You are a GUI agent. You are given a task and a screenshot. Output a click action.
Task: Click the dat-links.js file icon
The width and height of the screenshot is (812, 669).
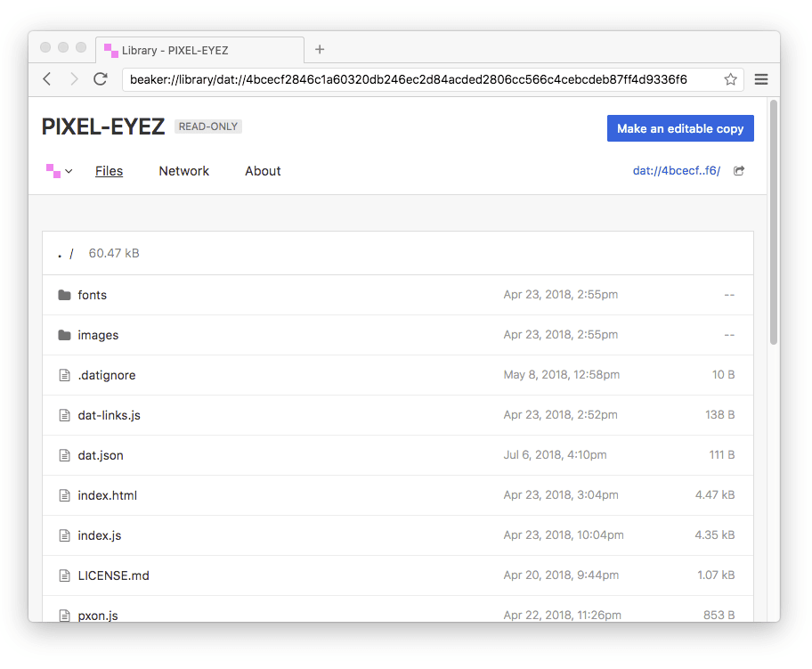[x=64, y=415]
